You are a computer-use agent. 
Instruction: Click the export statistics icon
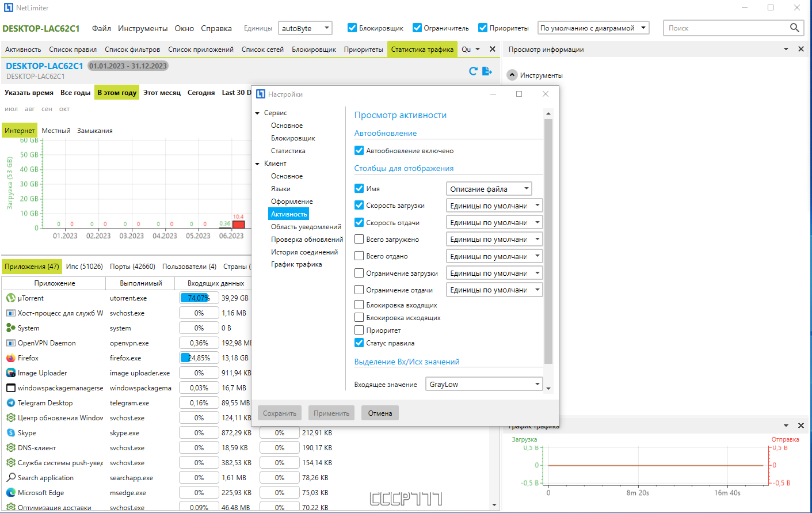487,71
